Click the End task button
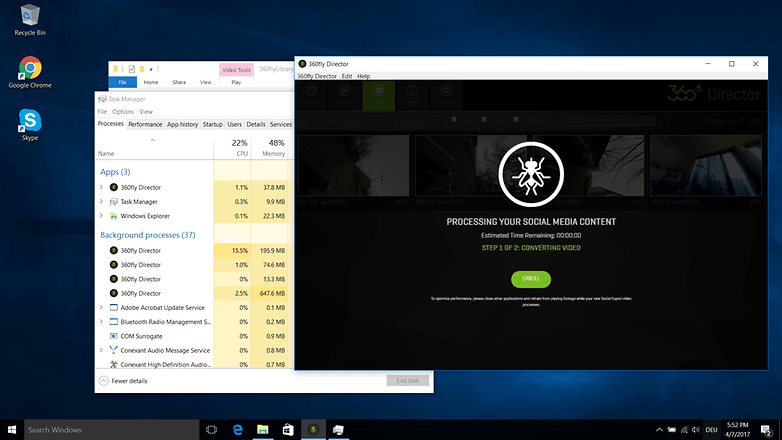The height and width of the screenshot is (440, 782). [x=407, y=381]
